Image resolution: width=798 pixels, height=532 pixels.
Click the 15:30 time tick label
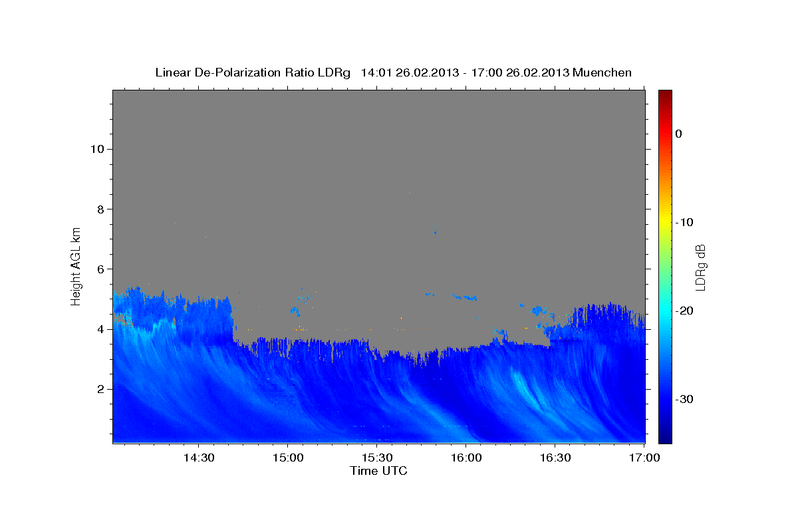(377, 458)
